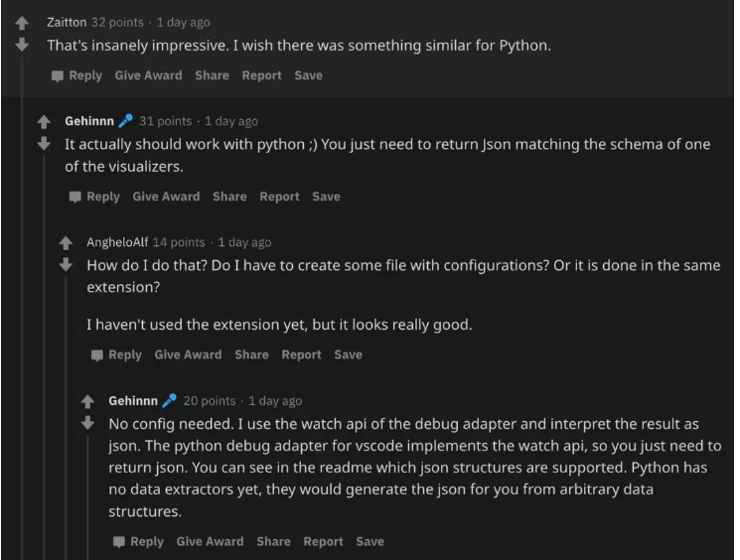The height and width of the screenshot is (560, 740).
Task: Downvote Gehinnn's 31 points comment
Action: (44, 143)
